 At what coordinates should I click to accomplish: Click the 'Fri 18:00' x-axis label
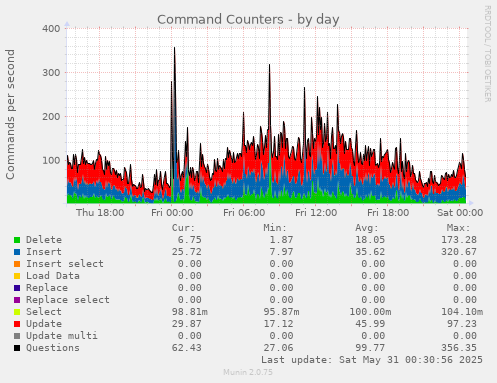pos(388,213)
